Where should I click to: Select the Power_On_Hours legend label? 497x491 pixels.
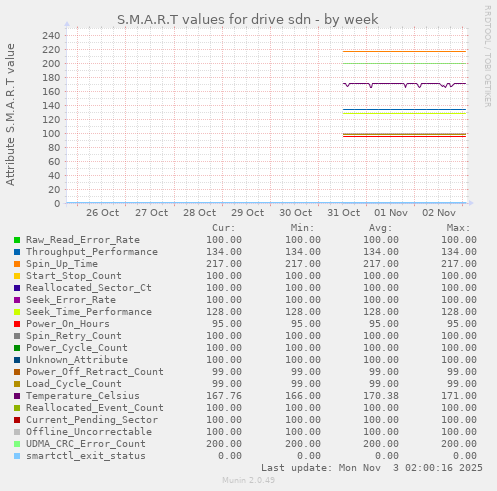pos(68,324)
